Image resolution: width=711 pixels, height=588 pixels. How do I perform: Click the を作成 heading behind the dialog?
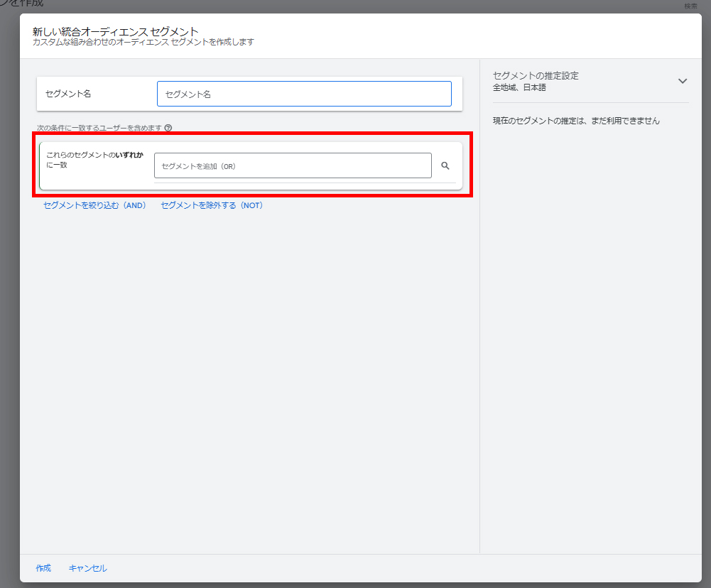(x=21, y=4)
